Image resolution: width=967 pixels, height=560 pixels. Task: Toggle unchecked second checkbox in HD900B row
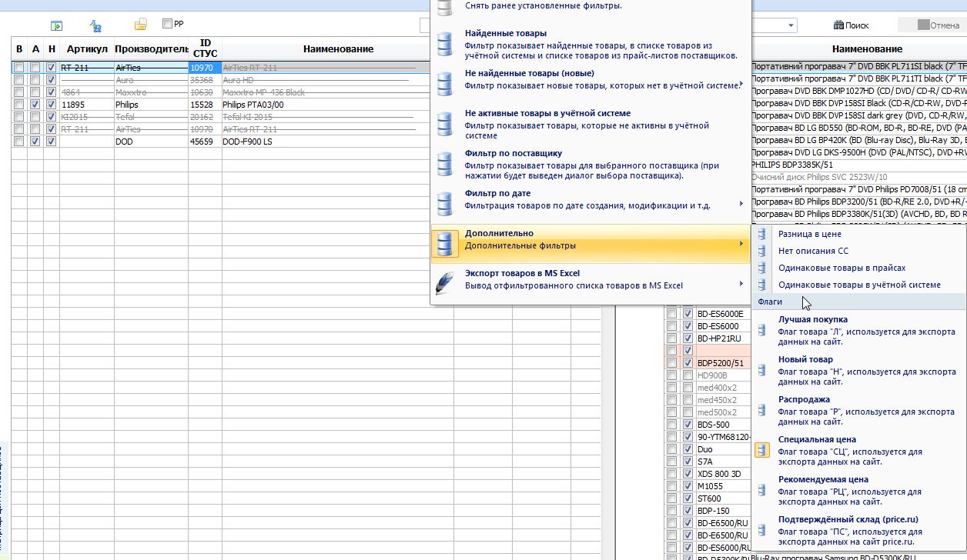(x=688, y=375)
